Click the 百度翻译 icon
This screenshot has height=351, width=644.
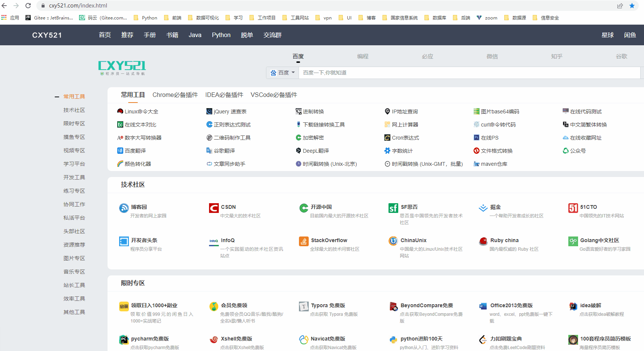(x=120, y=151)
